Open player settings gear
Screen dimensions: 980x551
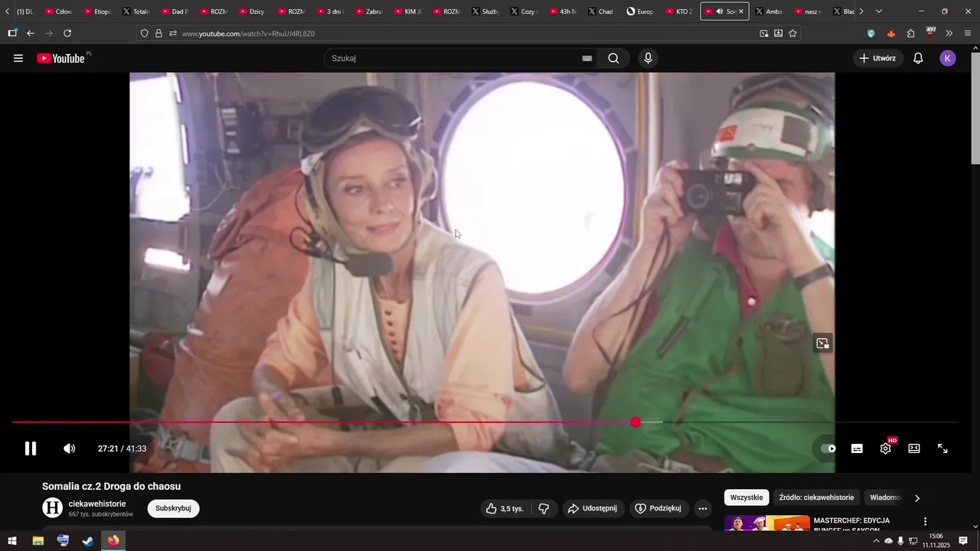886,448
